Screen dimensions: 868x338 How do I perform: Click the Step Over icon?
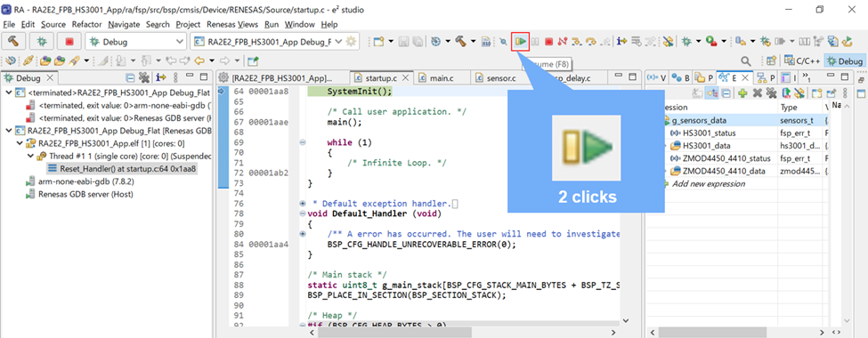591,42
